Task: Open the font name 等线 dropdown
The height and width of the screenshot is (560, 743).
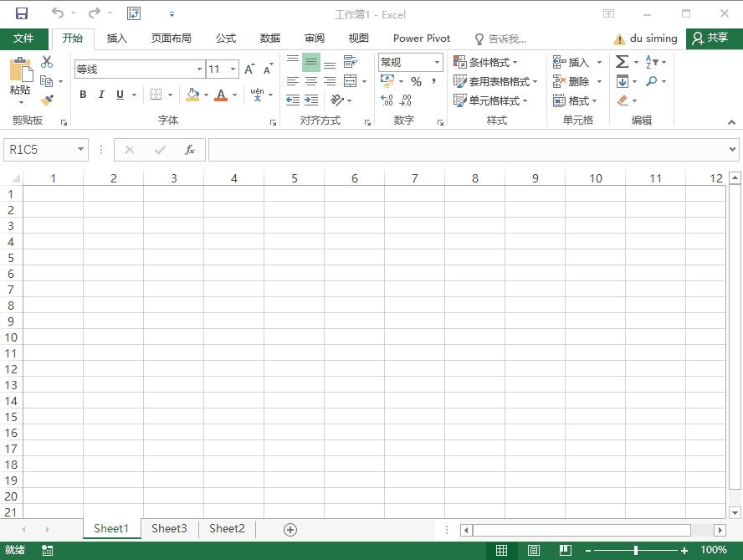Action: 199,69
